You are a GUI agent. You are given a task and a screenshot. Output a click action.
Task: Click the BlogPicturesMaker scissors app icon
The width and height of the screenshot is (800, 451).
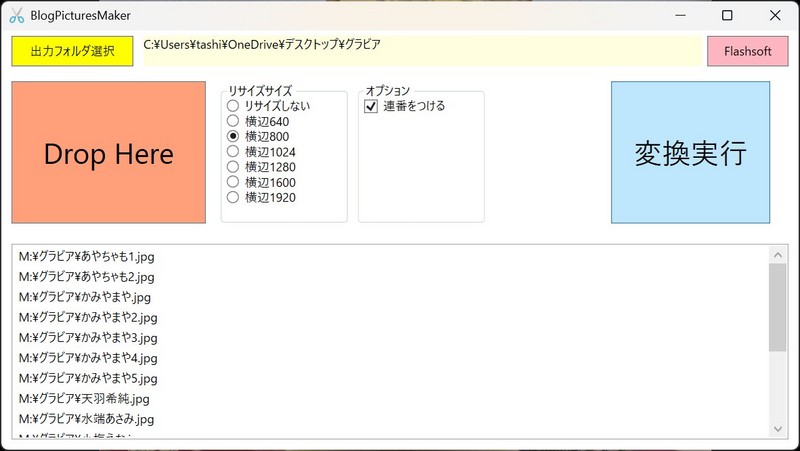(16, 16)
